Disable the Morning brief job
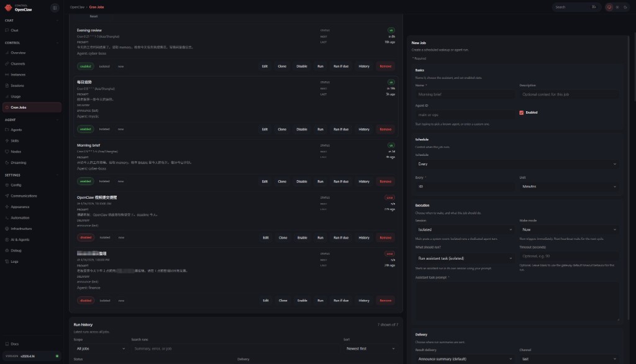Image resolution: width=636 pixels, height=364 pixels. [302, 181]
